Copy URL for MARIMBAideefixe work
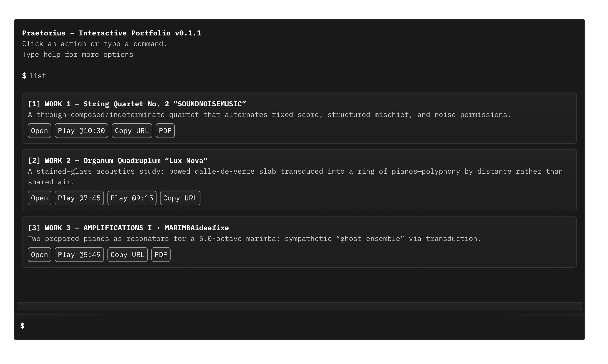Screen dimensions: 608x364 pos(127,255)
